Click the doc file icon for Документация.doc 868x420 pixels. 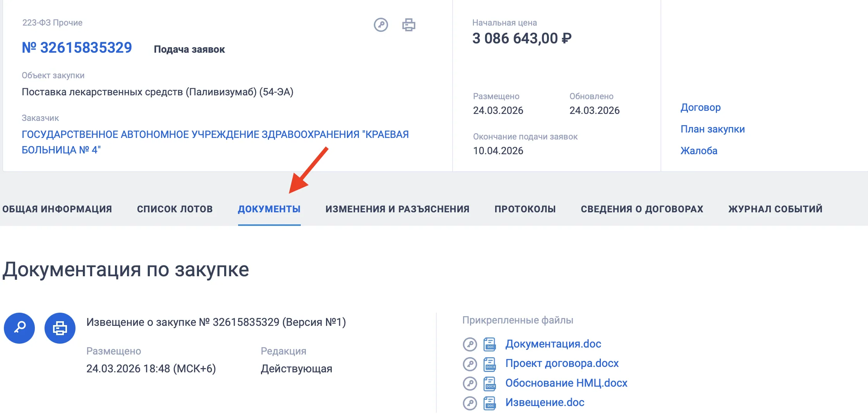pyautogui.click(x=490, y=344)
